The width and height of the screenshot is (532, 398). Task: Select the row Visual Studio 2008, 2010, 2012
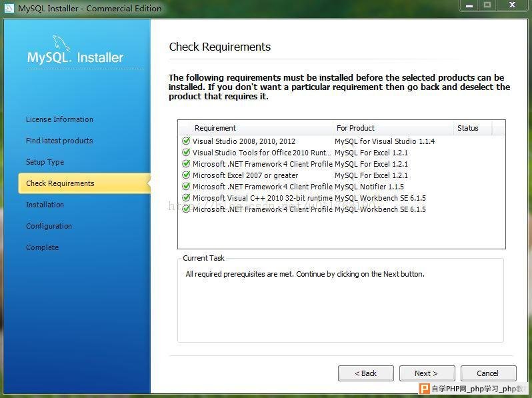(x=341, y=141)
